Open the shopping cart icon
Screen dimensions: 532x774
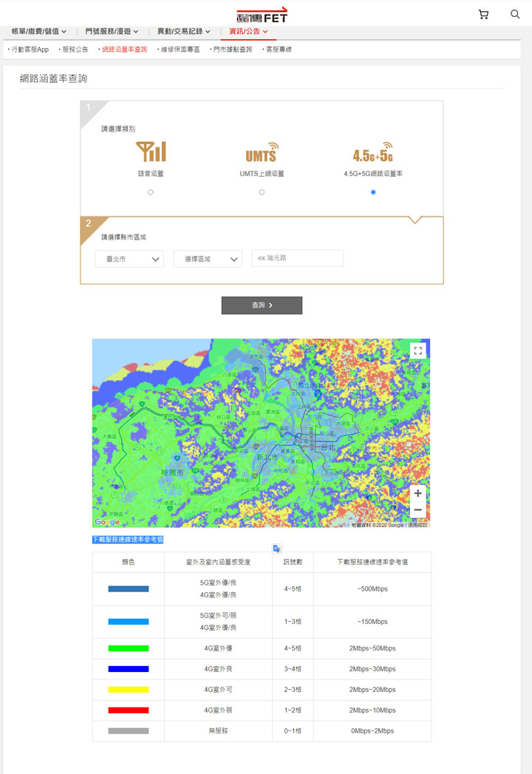[483, 14]
